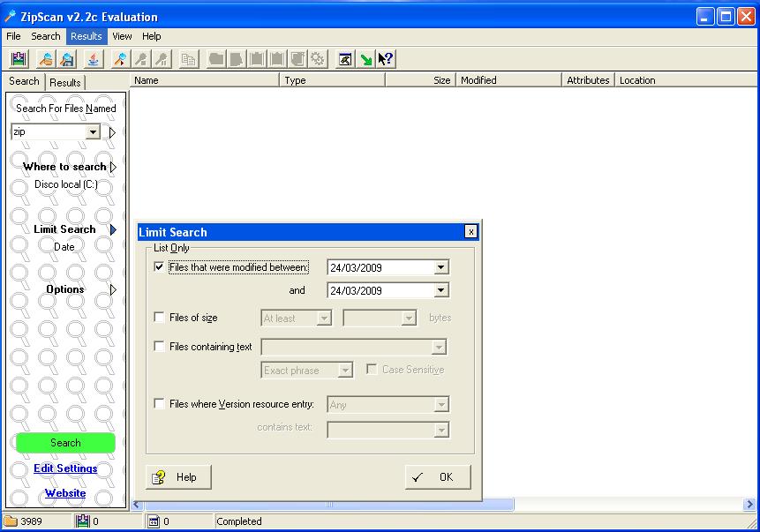
Task: Sort by the Attributes column header
Action: (x=588, y=80)
